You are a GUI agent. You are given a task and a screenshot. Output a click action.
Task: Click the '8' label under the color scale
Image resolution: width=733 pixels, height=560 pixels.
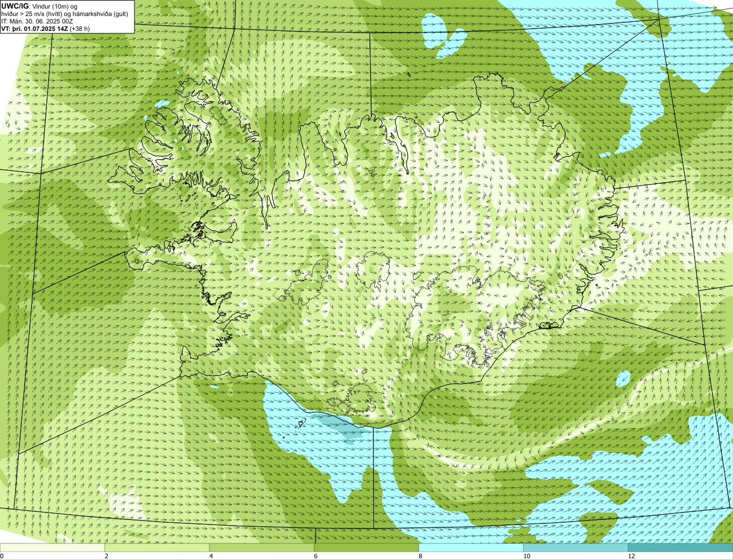tap(420, 556)
